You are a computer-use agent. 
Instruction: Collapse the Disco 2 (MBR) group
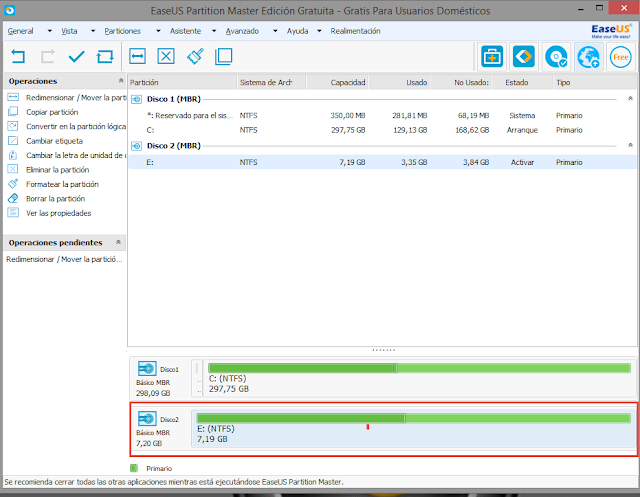click(x=630, y=146)
